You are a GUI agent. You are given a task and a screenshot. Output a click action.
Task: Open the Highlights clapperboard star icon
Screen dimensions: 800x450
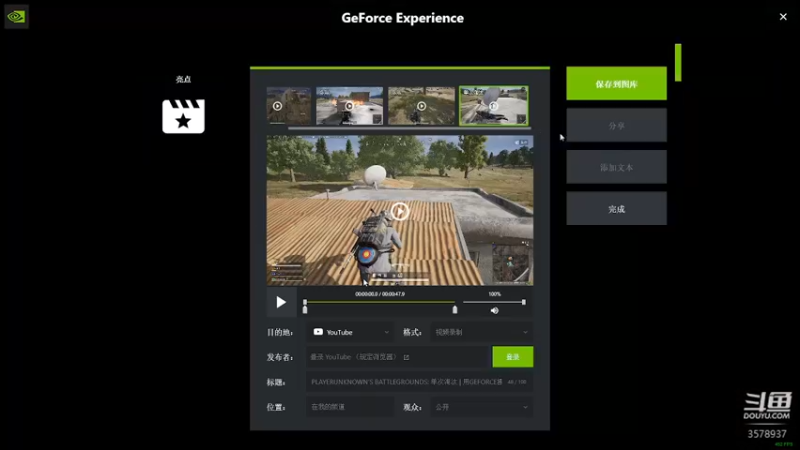[183, 116]
